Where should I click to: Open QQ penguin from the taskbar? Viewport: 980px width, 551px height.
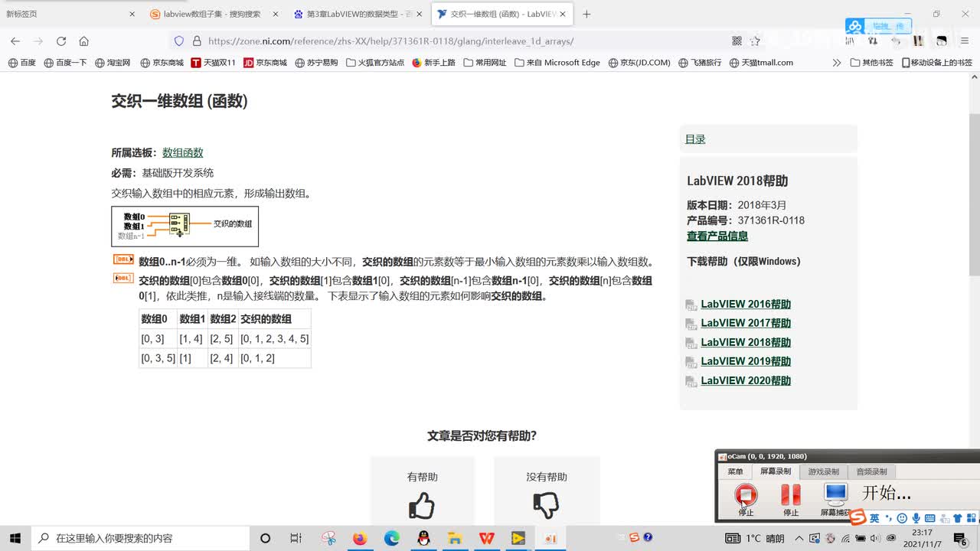(x=423, y=538)
